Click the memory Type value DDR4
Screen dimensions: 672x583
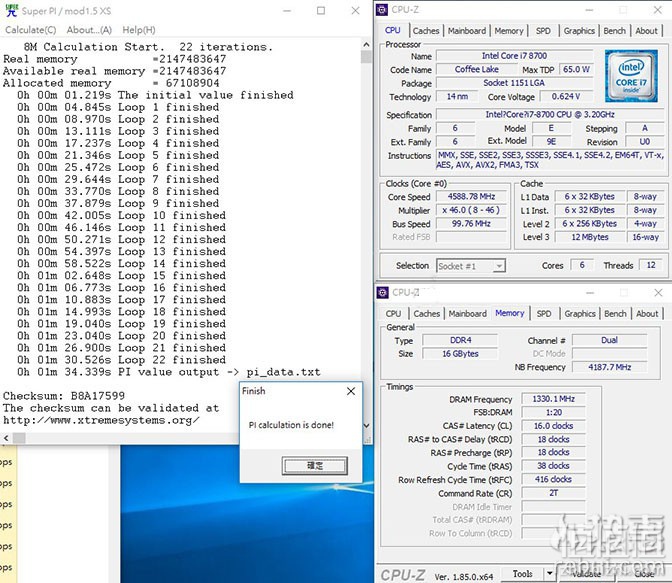pos(460,340)
